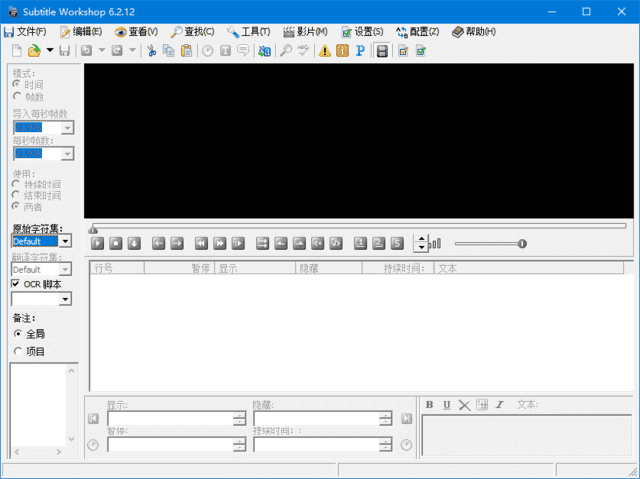The width and height of the screenshot is (640, 479).
Task: Click the speech bubble toolbar icon
Action: pos(243,51)
